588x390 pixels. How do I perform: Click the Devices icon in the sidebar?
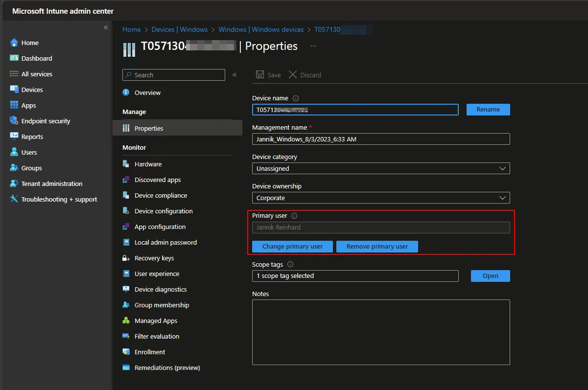pyautogui.click(x=14, y=90)
